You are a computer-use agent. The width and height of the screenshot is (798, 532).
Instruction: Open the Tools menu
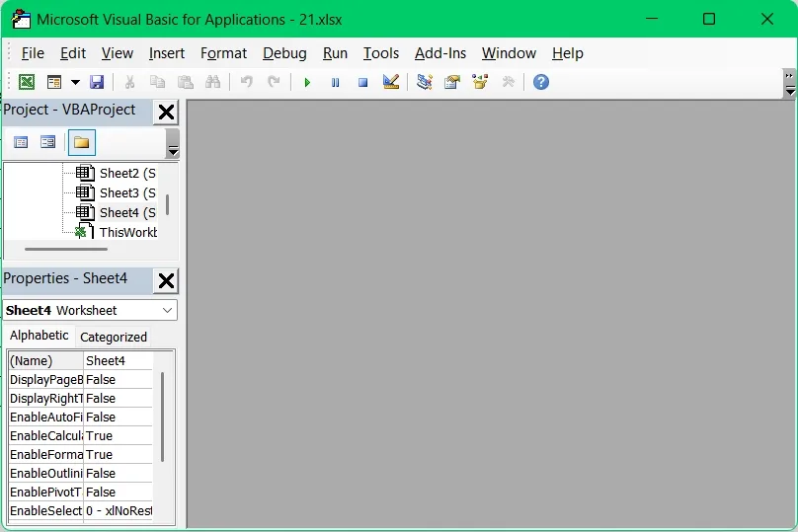[x=380, y=53]
